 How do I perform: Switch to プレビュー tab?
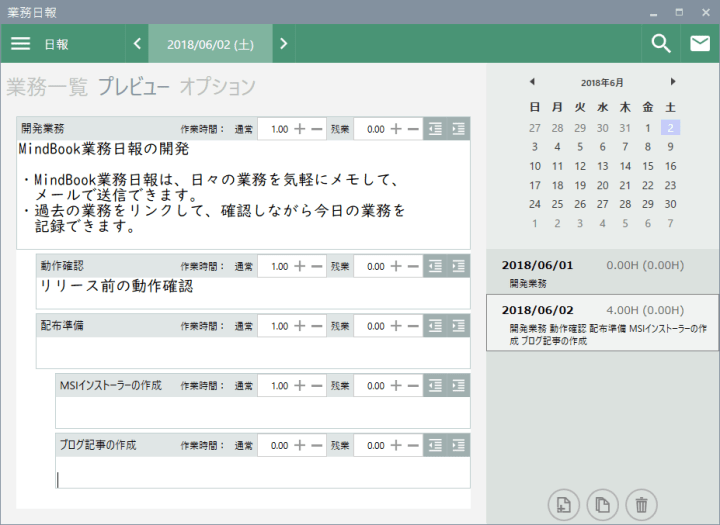coord(134,87)
